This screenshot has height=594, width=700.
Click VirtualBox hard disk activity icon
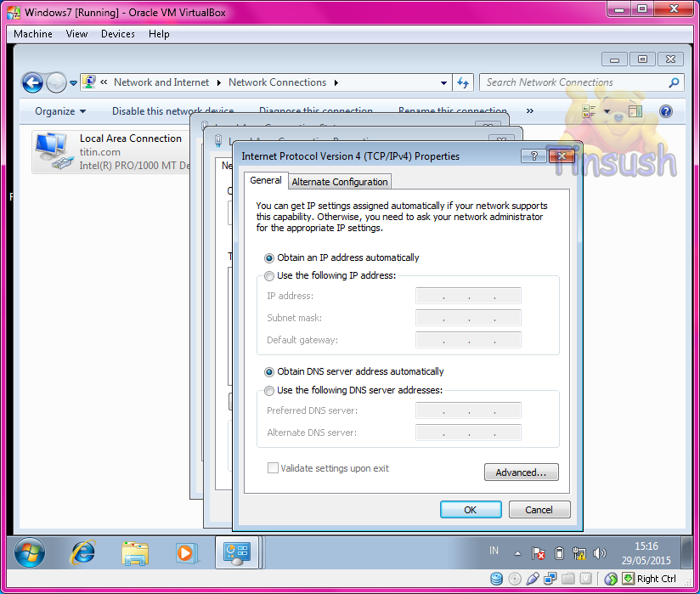point(496,579)
